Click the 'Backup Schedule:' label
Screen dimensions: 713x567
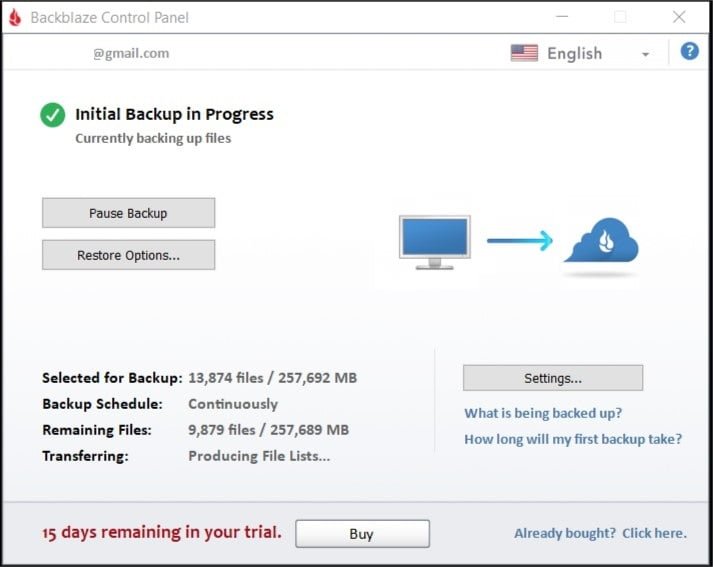[102, 404]
